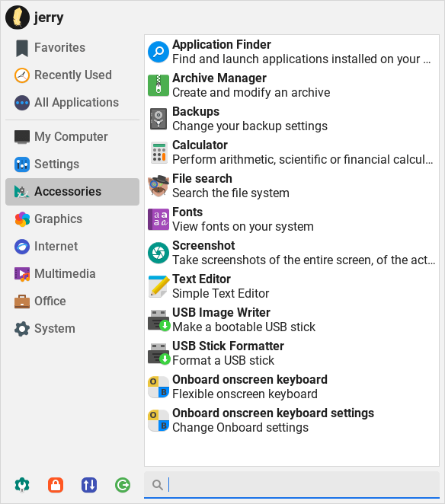Open Fonts via the purple book icon

158,219
